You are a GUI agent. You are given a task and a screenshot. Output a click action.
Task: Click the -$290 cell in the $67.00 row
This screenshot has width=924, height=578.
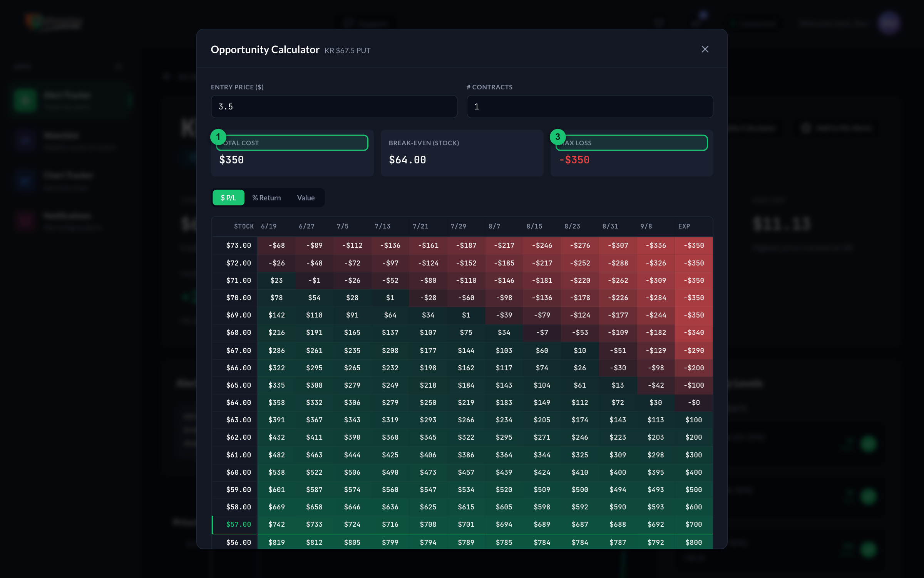[x=694, y=351]
